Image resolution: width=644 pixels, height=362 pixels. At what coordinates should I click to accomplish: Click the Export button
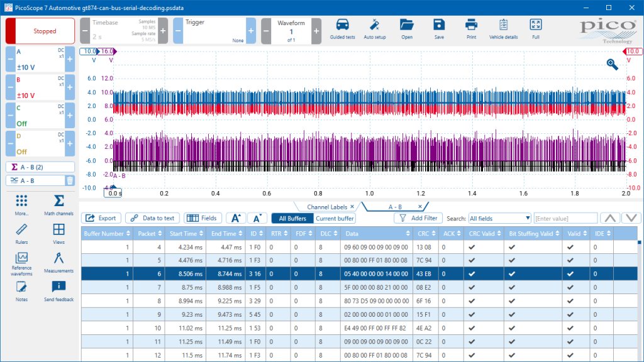tap(101, 218)
